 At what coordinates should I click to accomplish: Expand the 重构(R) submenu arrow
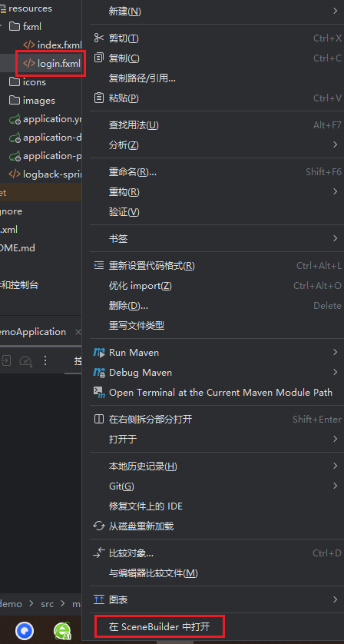tap(336, 192)
